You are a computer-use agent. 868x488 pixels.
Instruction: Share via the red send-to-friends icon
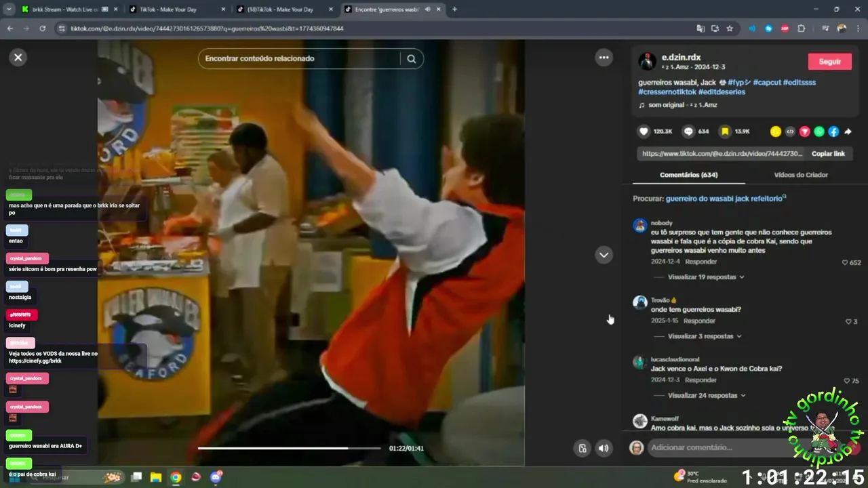[x=805, y=131]
